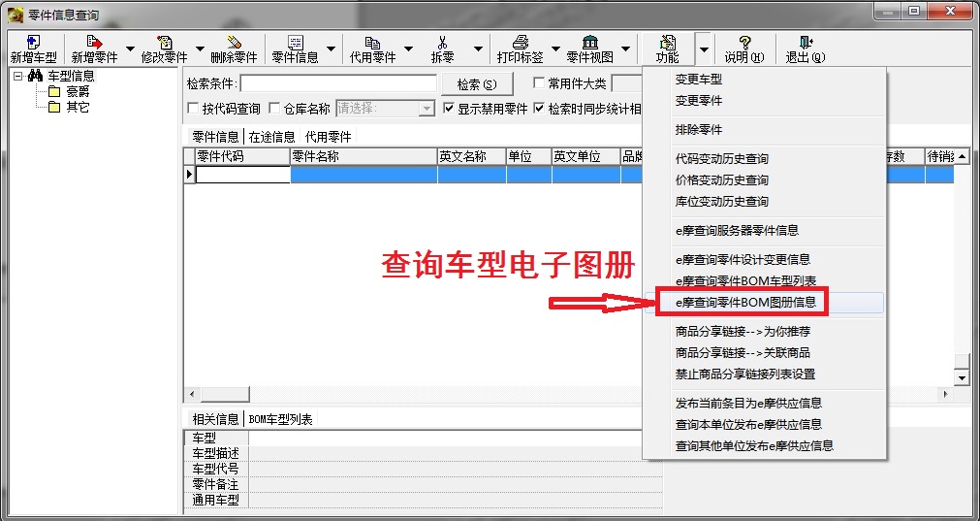Image resolution: width=980 pixels, height=521 pixels.
Task: Click the 零件代码 column header
Action: [x=243, y=156]
